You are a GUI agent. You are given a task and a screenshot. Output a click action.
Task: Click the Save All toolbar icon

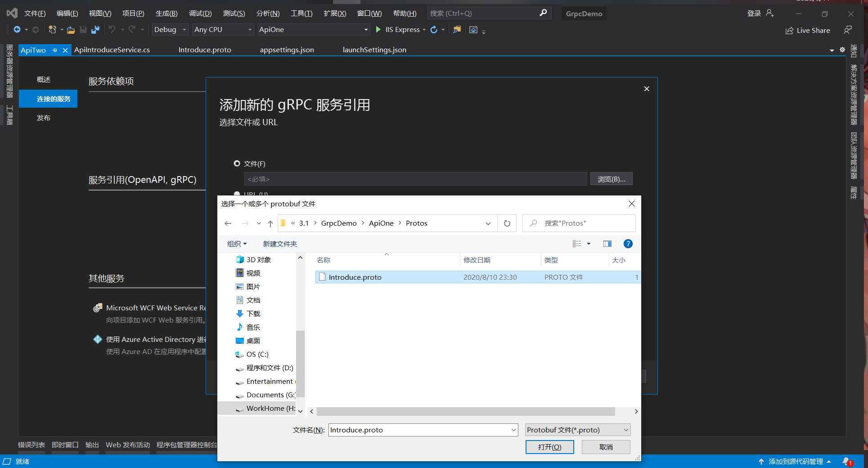point(95,30)
